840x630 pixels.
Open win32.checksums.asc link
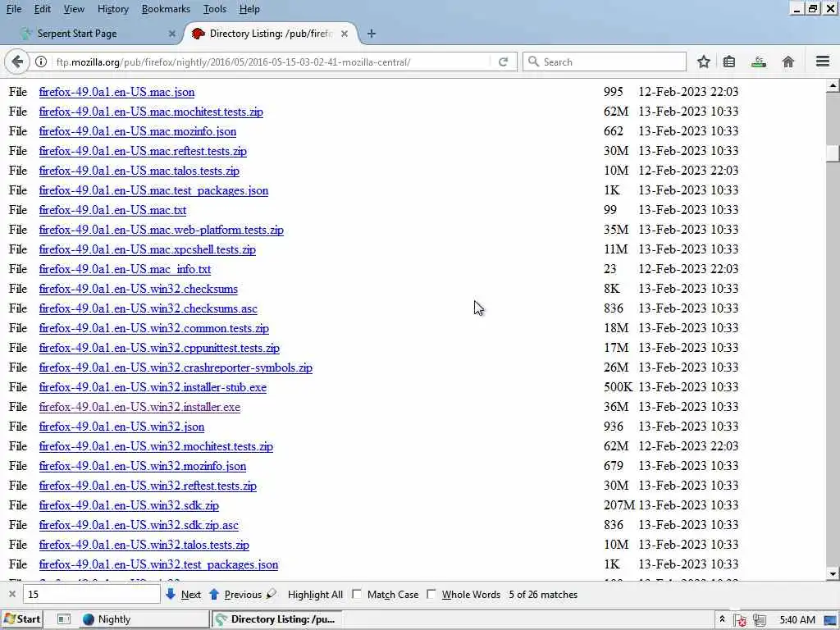[148, 308]
